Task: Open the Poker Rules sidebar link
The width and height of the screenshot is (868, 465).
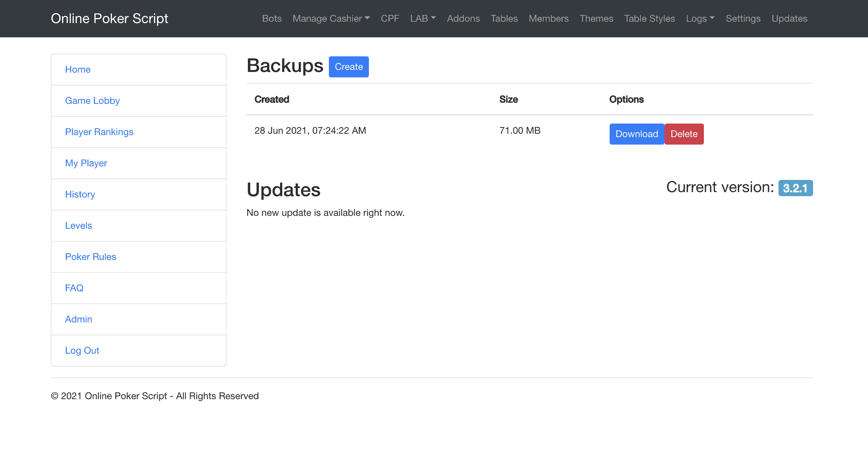Action: (91, 257)
